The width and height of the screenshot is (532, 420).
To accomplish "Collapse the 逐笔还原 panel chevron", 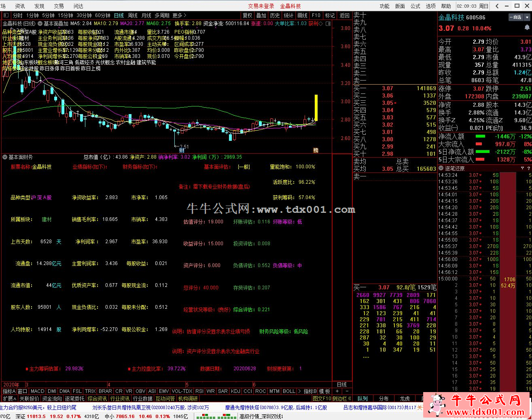I will [x=441, y=168].
